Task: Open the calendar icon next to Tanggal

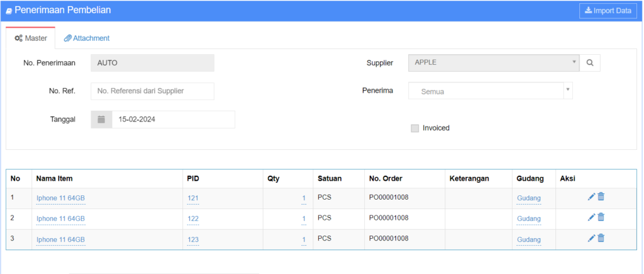Action: click(101, 120)
